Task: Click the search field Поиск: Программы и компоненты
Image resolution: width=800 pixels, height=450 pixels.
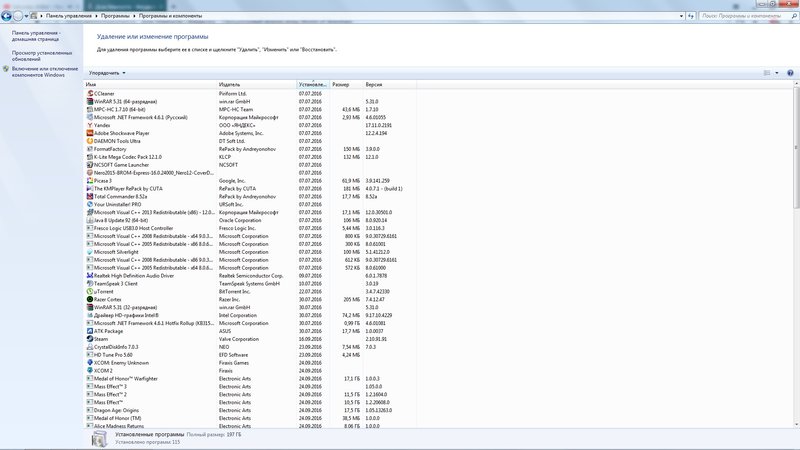Action: tap(740, 16)
